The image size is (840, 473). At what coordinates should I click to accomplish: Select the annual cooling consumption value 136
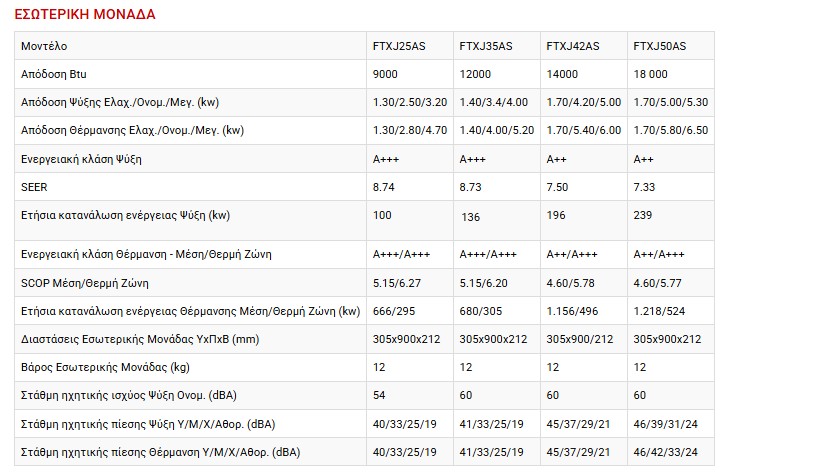pos(471,217)
